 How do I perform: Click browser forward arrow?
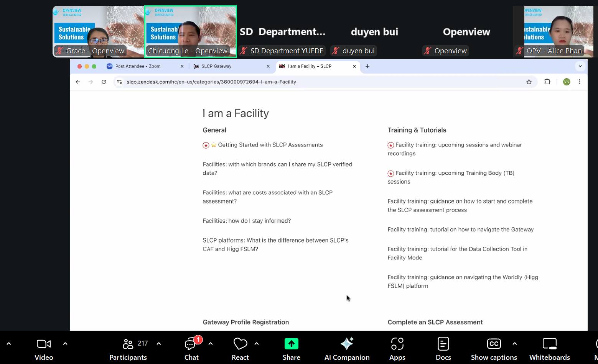pos(91,82)
